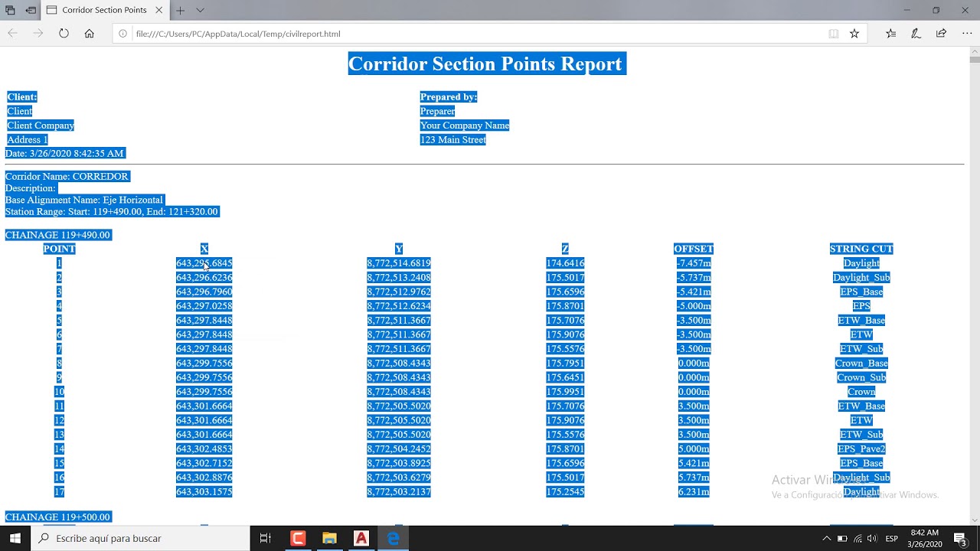Open Add notes pen icon
980x551 pixels.
point(916,34)
